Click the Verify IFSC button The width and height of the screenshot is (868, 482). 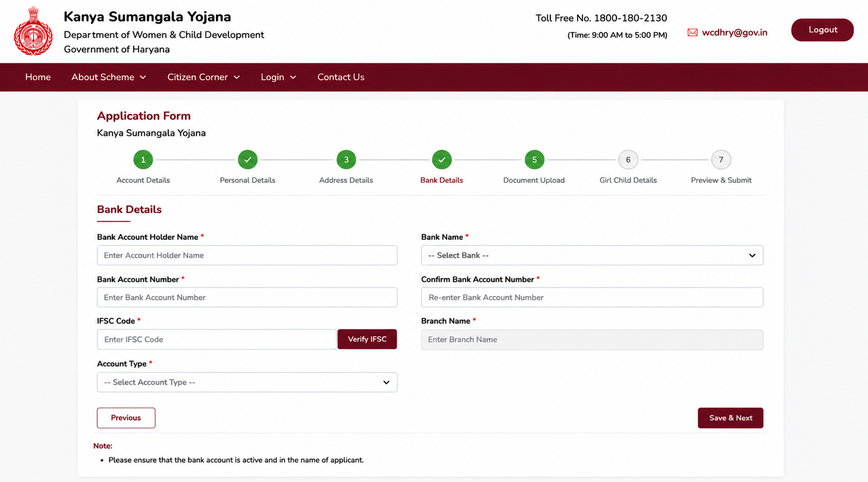pyautogui.click(x=367, y=339)
